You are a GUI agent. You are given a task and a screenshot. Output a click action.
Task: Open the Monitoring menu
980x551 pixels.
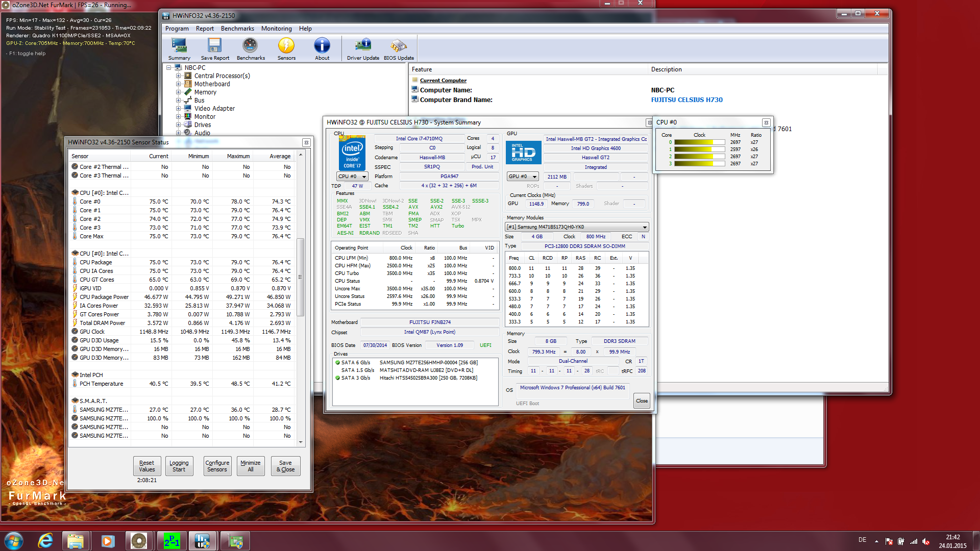276,29
